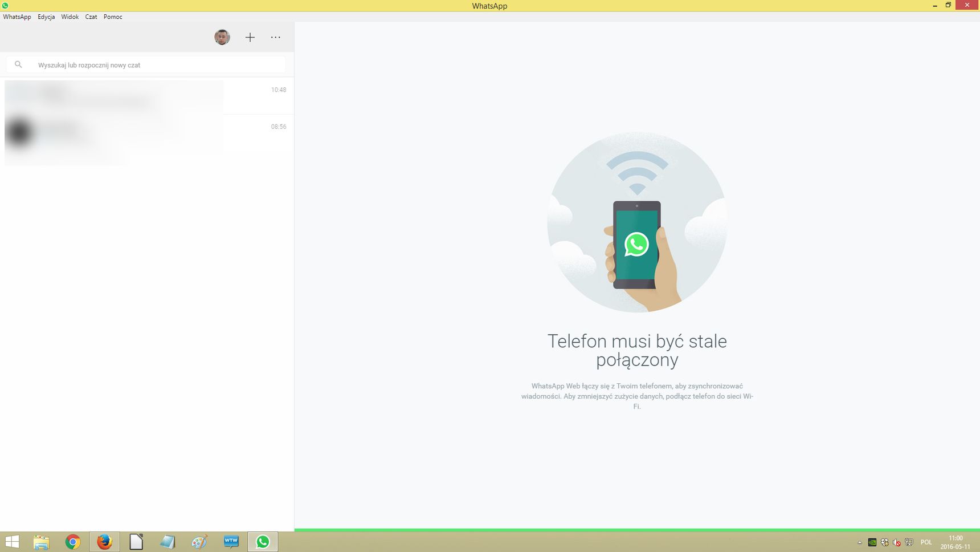Open the Windows Start button
The height and width of the screenshot is (552, 980).
pyautogui.click(x=11, y=542)
